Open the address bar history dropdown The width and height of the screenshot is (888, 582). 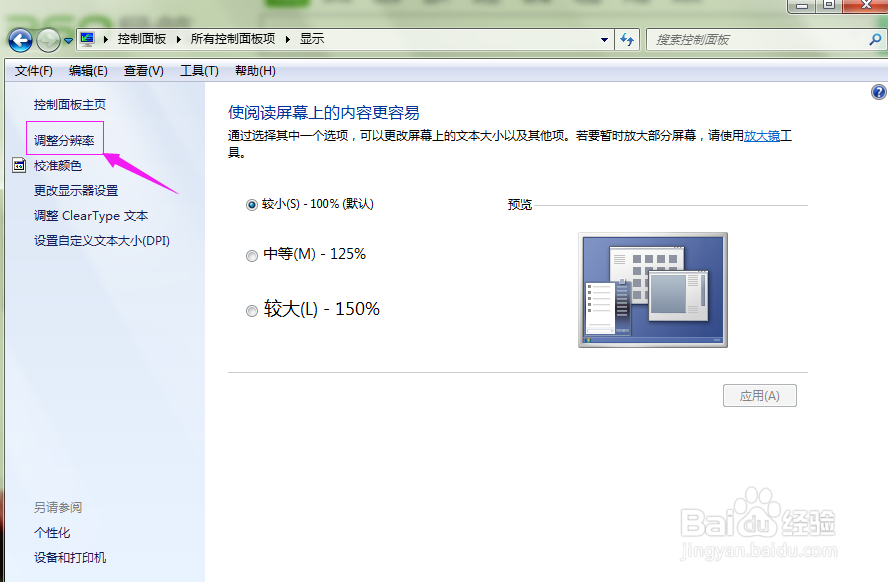click(603, 39)
